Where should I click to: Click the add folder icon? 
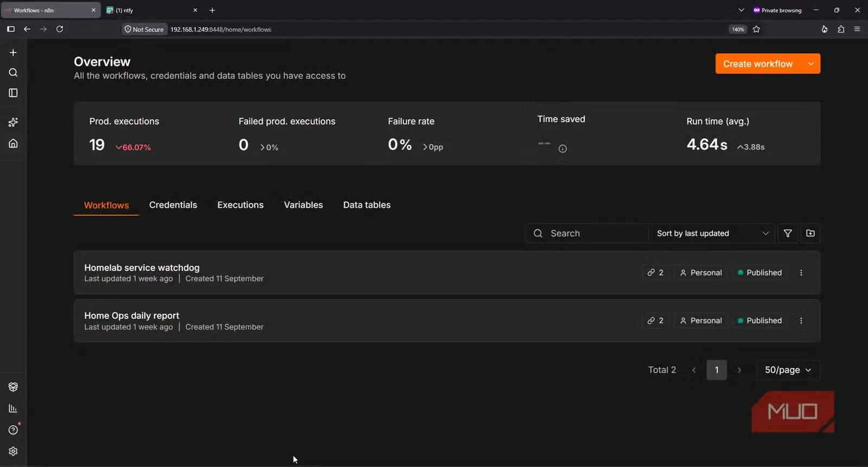pyautogui.click(x=810, y=233)
